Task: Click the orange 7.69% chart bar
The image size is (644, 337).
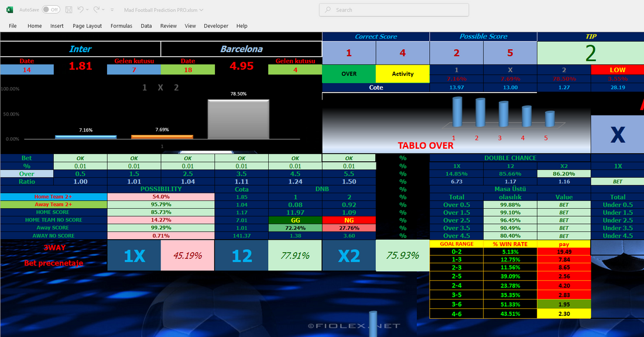Action: pos(162,137)
